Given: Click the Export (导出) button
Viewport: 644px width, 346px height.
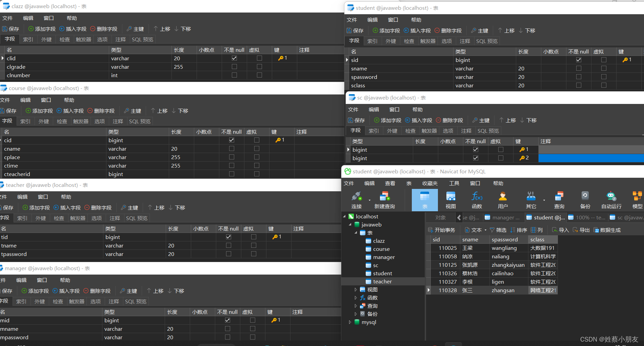Looking at the screenshot, I should (581, 230).
